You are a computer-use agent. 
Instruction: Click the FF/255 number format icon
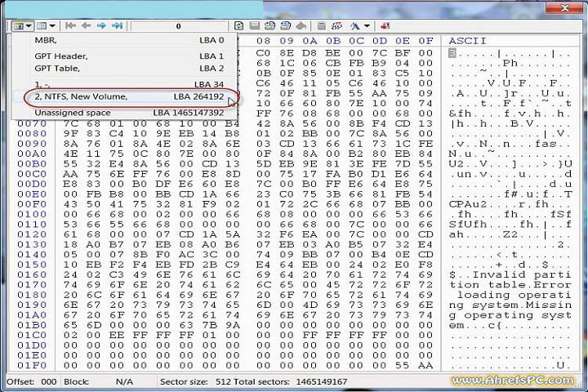click(x=336, y=25)
